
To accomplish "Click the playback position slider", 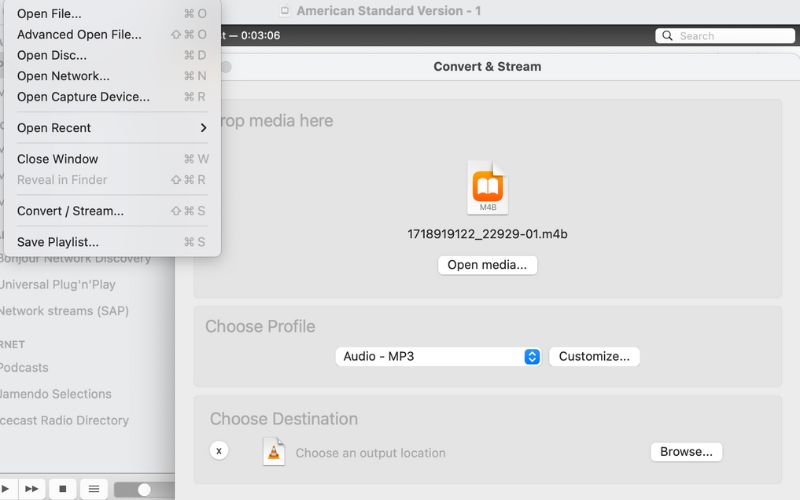I will pyautogui.click(x=144, y=490).
